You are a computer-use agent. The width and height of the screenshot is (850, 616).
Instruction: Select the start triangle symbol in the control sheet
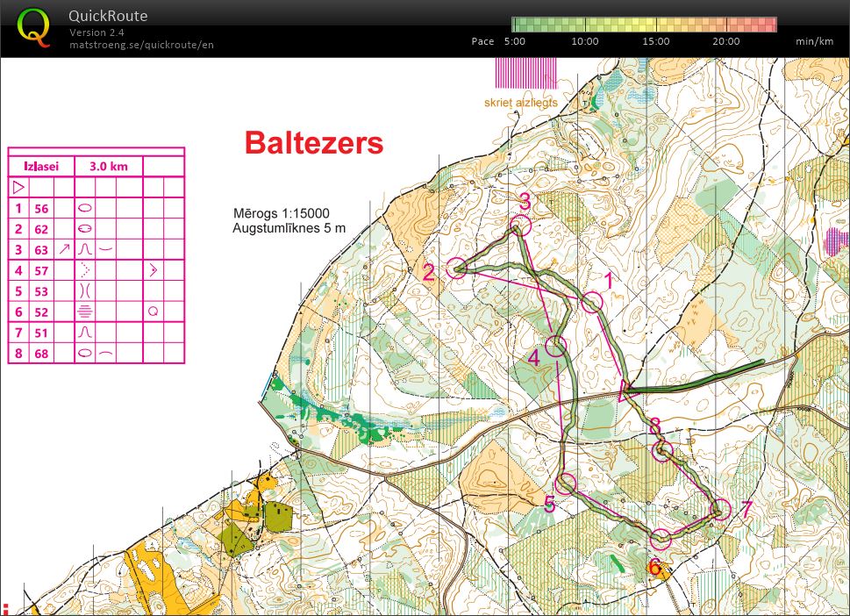[18, 187]
